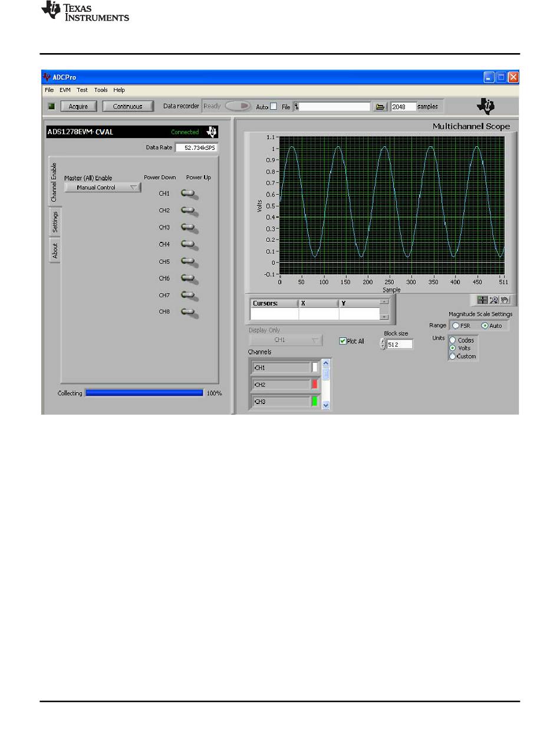Screen dimensions: 560x732
Task: Click CH2 red color swatch
Action: (315, 385)
